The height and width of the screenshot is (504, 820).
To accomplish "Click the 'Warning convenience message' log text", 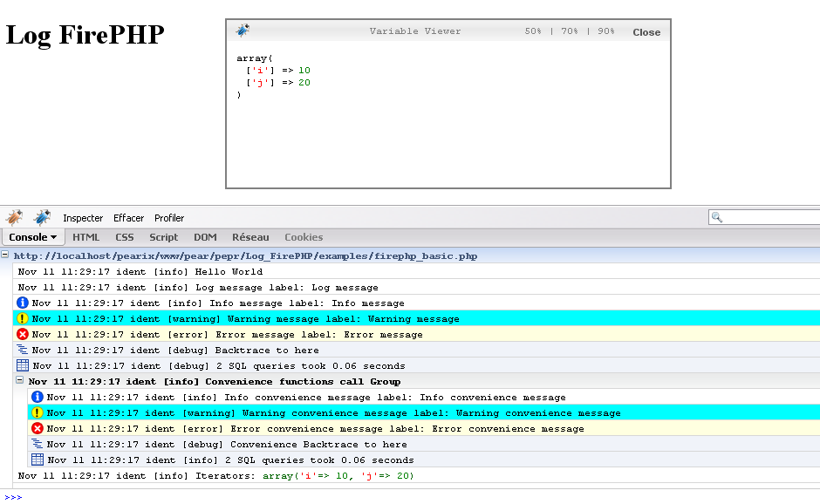I will pos(432,413).
